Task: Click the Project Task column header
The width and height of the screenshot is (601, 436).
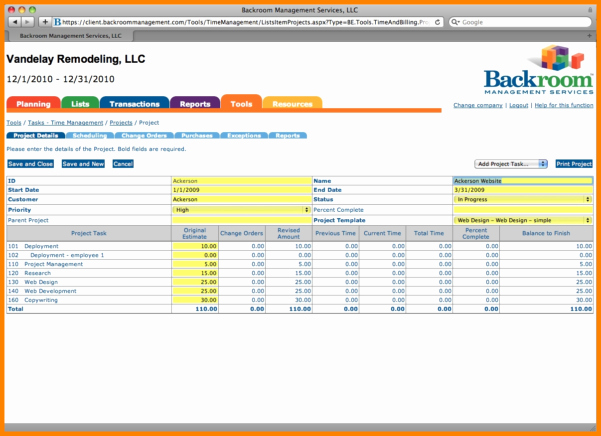Action: click(x=89, y=233)
